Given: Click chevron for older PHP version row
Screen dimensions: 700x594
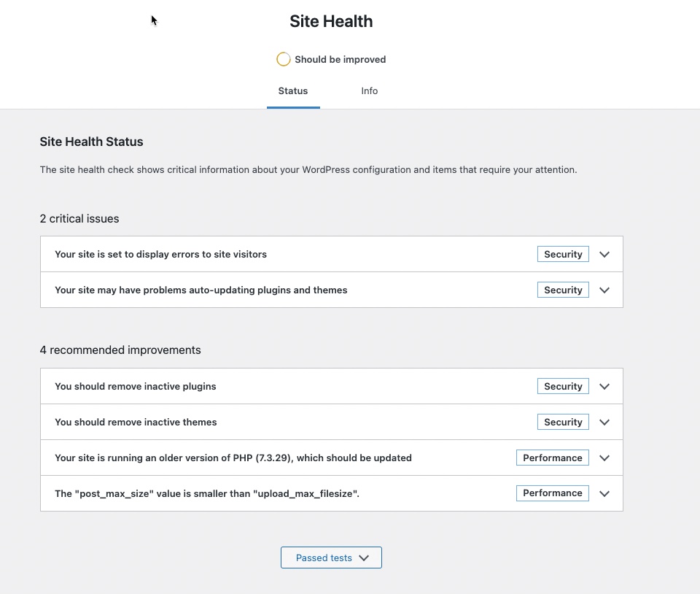Looking at the screenshot, I should 604,458.
